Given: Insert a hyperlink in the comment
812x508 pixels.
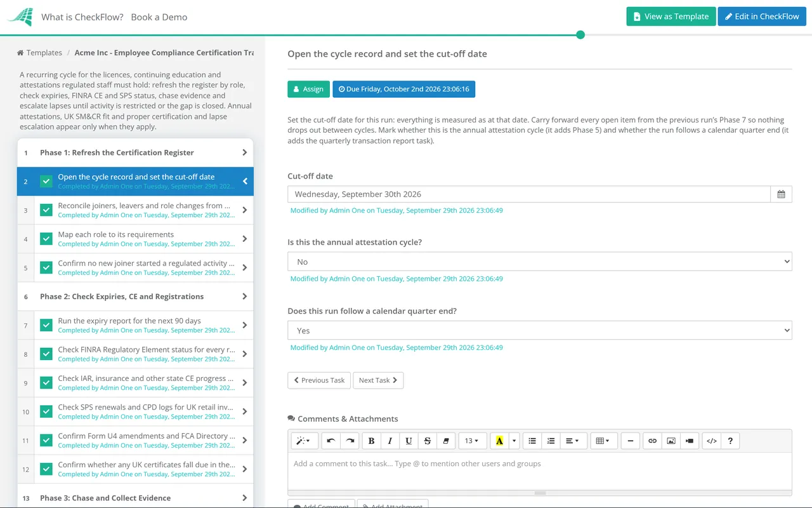Looking at the screenshot, I should point(652,441).
